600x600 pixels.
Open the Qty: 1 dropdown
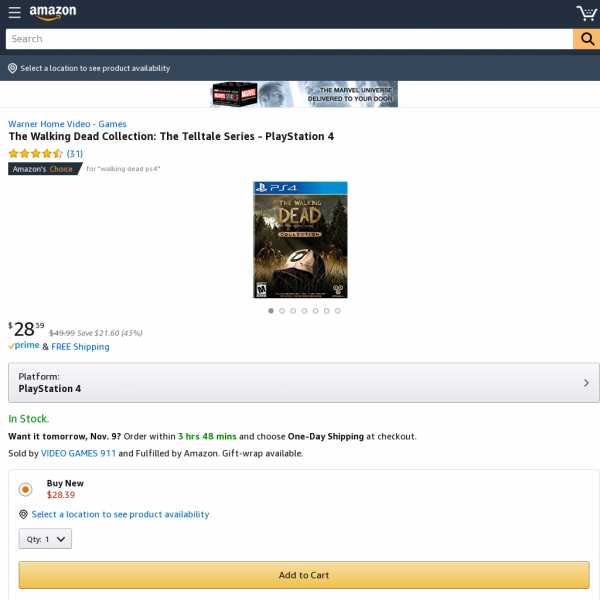coord(45,539)
